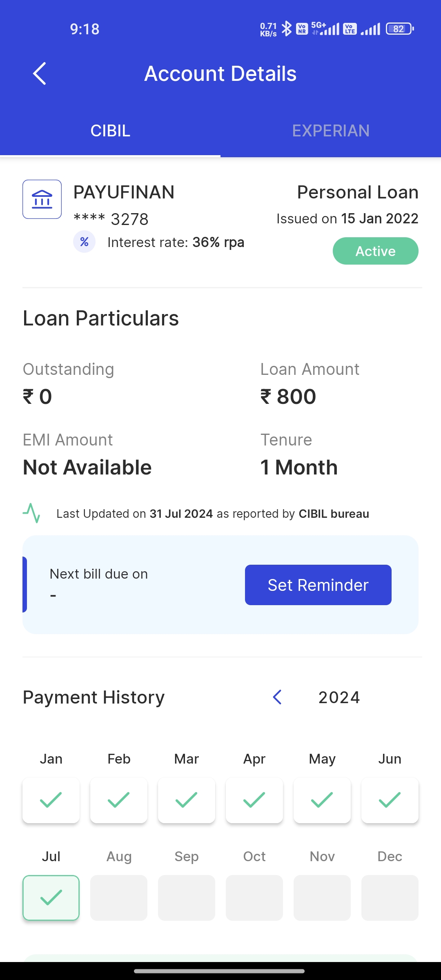This screenshot has width=441, height=980.
Task: Tap the 5G+ signal strength icon
Action: pos(325,29)
